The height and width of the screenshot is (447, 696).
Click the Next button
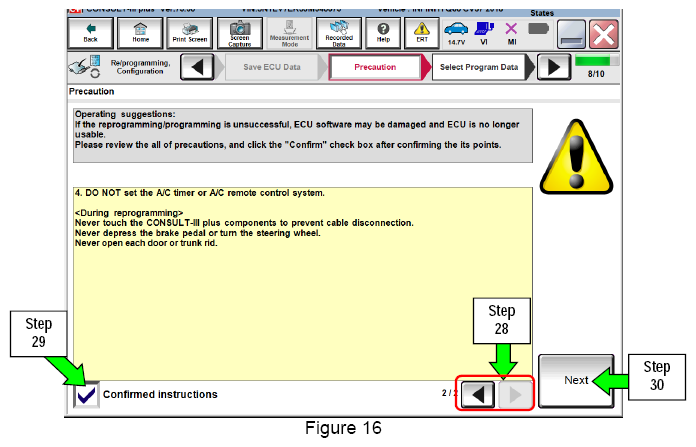[x=576, y=380]
